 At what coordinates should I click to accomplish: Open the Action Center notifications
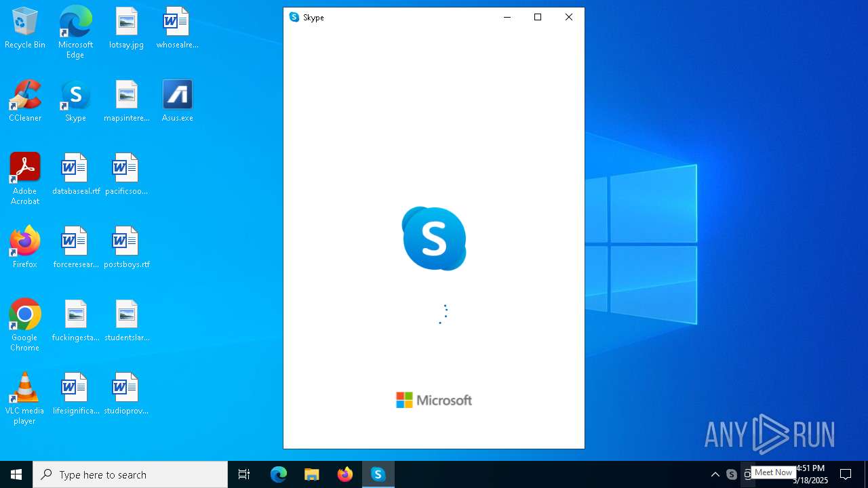click(x=846, y=474)
